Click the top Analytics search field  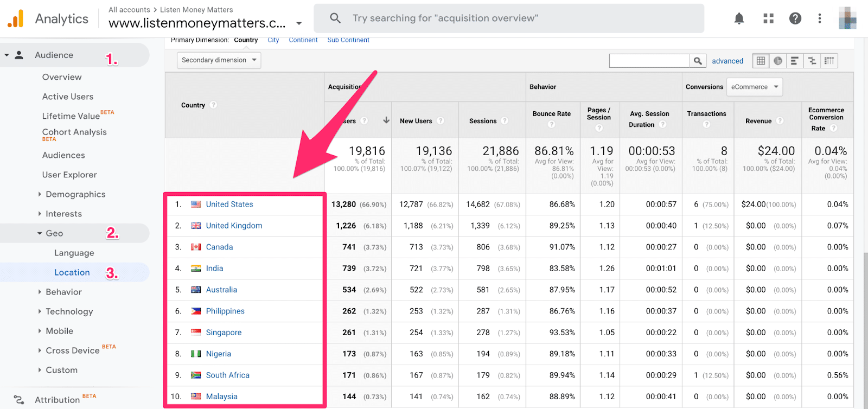509,18
